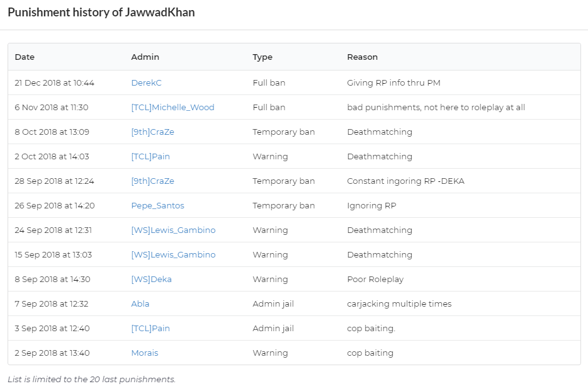Click the Date column header

click(x=25, y=57)
